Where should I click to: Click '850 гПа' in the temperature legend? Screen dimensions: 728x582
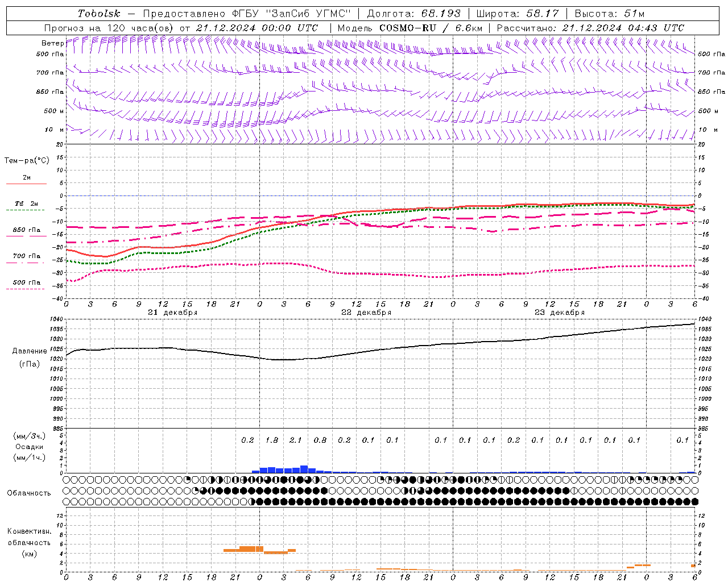[27, 230]
